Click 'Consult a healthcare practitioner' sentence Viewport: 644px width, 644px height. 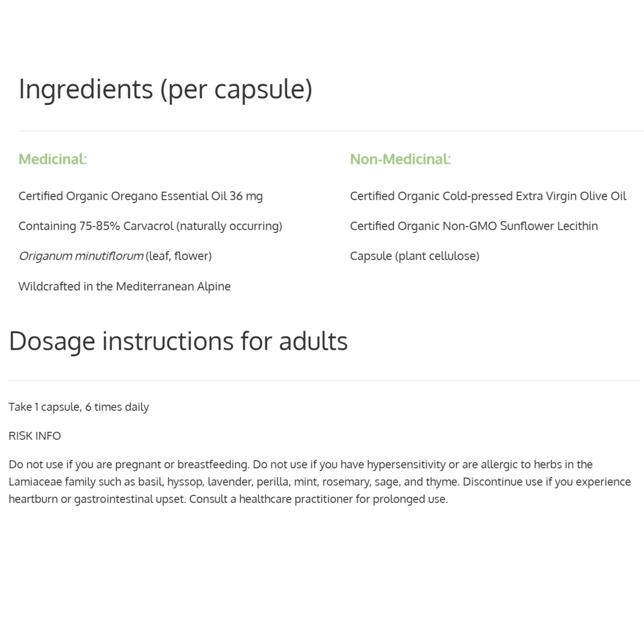319,499
